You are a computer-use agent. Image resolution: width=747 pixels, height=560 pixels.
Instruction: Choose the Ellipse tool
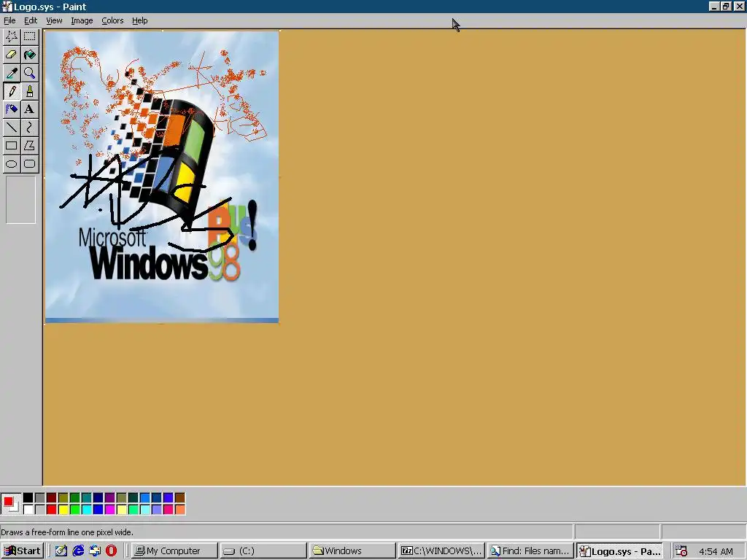[12, 164]
